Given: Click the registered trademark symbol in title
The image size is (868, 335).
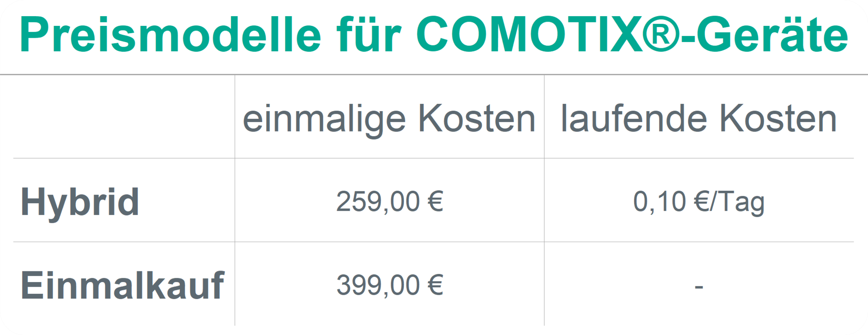Looking at the screenshot, I should tap(662, 34).
